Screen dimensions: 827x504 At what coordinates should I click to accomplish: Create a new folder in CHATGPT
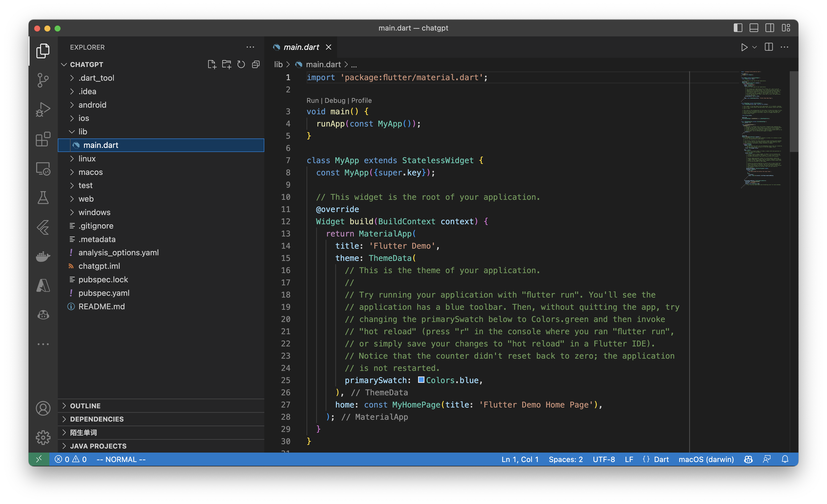(x=227, y=64)
